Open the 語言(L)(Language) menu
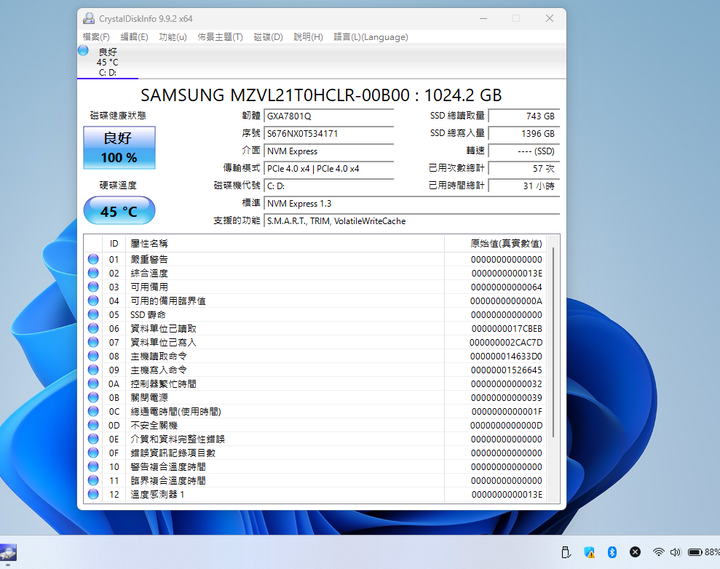Viewport: 720px width, 569px height. pyautogui.click(x=371, y=37)
